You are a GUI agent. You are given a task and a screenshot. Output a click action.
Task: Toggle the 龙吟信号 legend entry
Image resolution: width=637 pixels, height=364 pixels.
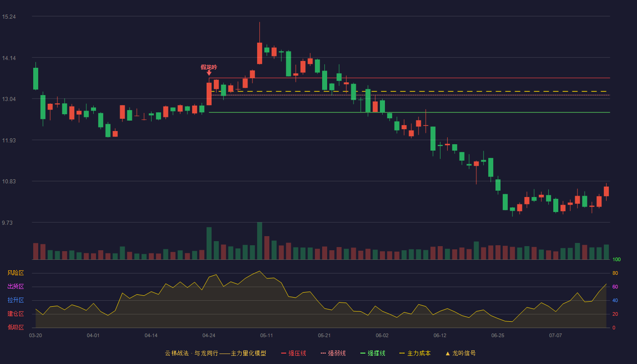(x=460, y=353)
